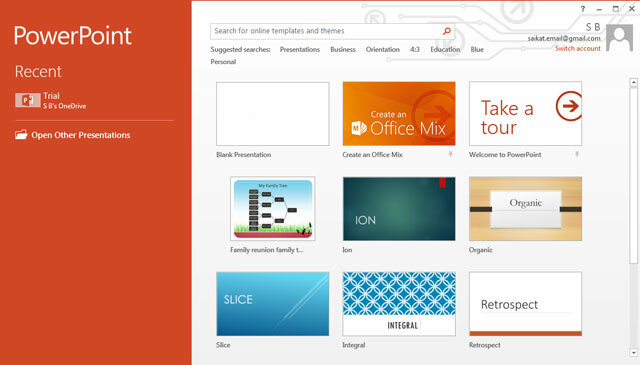Click the scrollbar down arrow
Screen dimensions: 640x365
click(x=633, y=353)
